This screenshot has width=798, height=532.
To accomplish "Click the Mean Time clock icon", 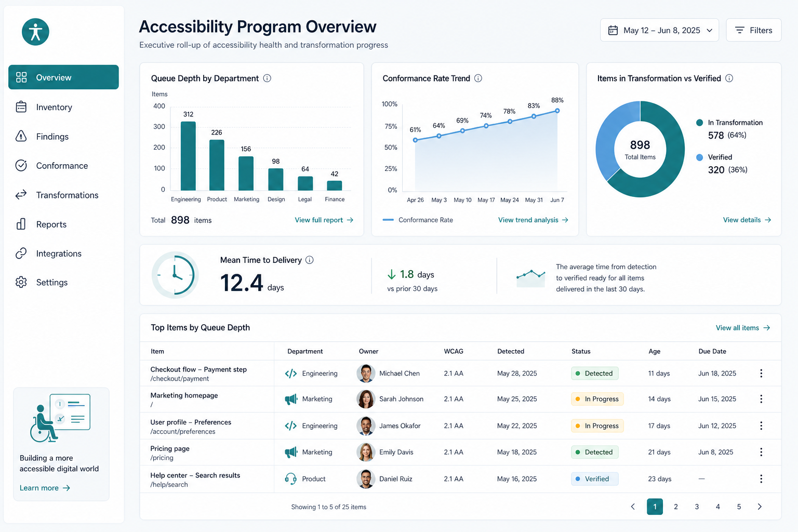I will pyautogui.click(x=175, y=275).
